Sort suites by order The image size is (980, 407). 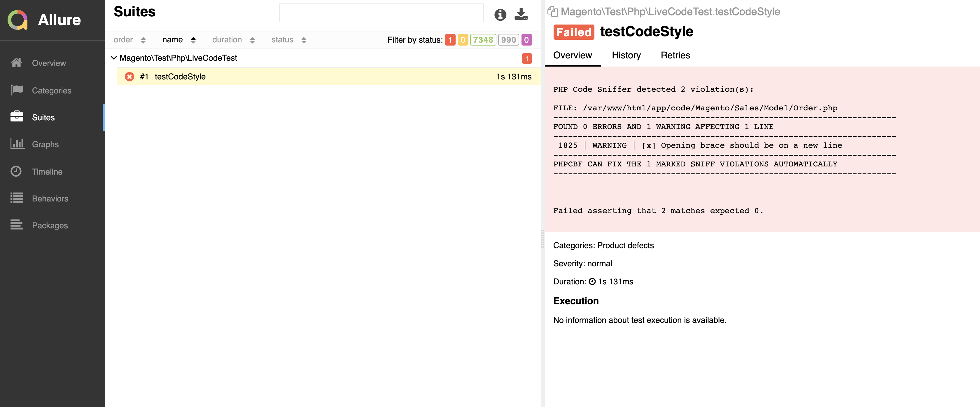pos(129,40)
